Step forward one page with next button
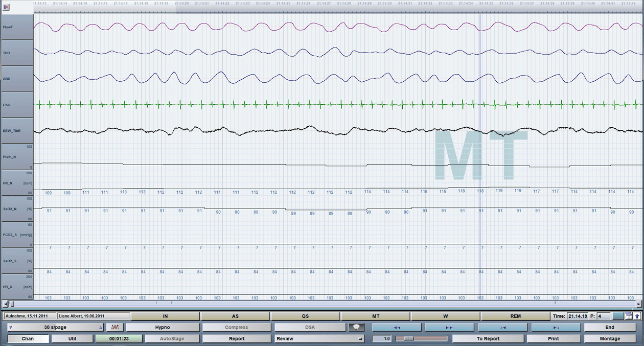Image resolution: width=644 pixels, height=346 pixels. [556, 327]
